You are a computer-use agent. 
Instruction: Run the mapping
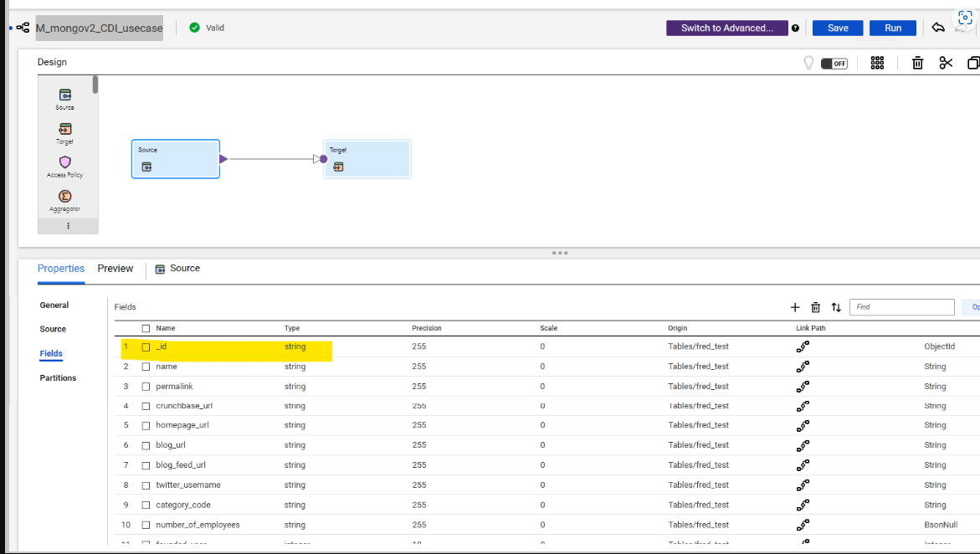click(892, 28)
